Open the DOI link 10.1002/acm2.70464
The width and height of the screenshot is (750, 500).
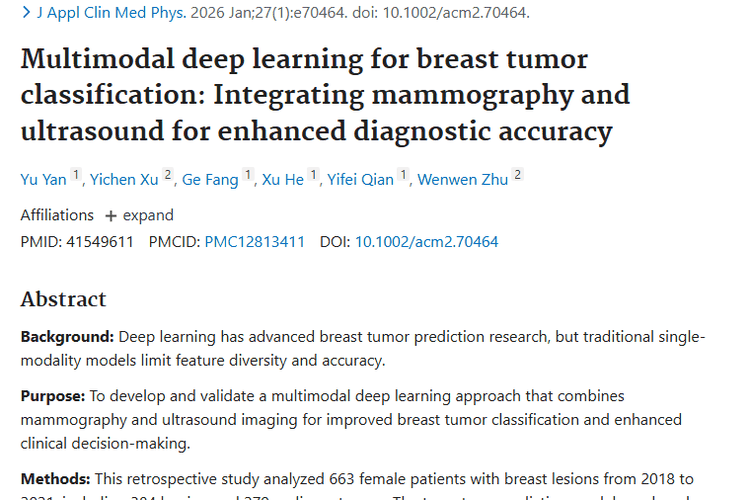(x=427, y=242)
